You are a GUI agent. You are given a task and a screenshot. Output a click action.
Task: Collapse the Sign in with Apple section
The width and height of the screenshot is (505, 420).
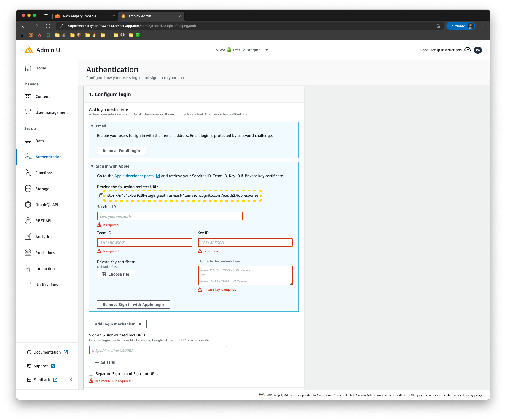(x=92, y=166)
